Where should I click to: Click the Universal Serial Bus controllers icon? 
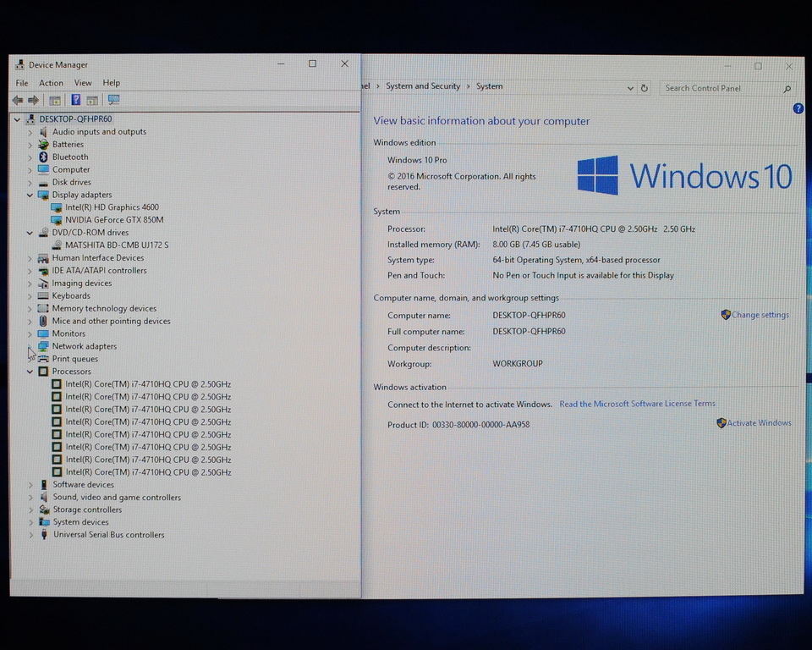point(44,534)
